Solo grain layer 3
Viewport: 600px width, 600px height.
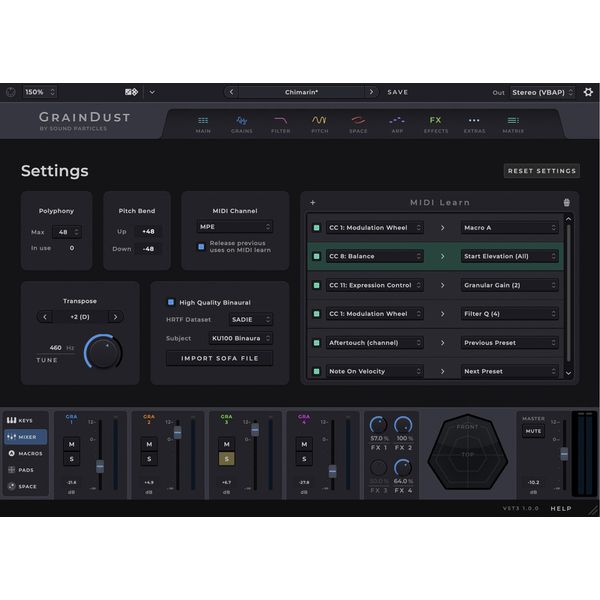click(227, 459)
